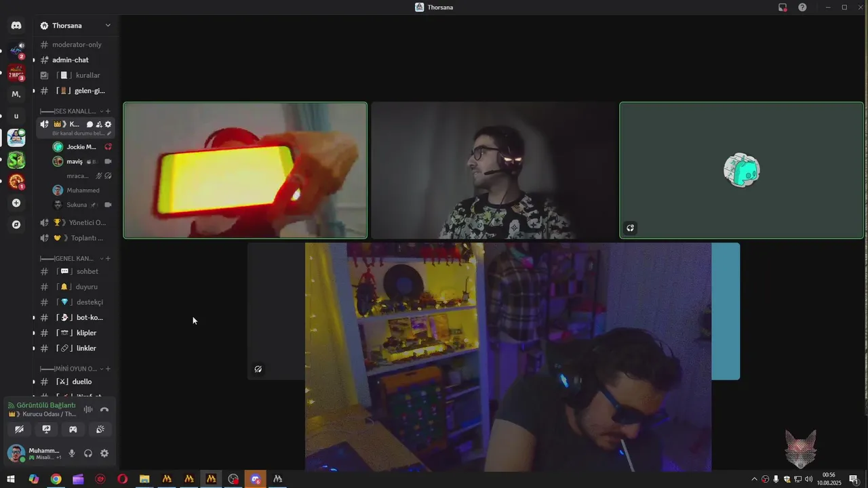The image size is (868, 488).
Task: Open kurallar rules channel
Action: pos(75,75)
